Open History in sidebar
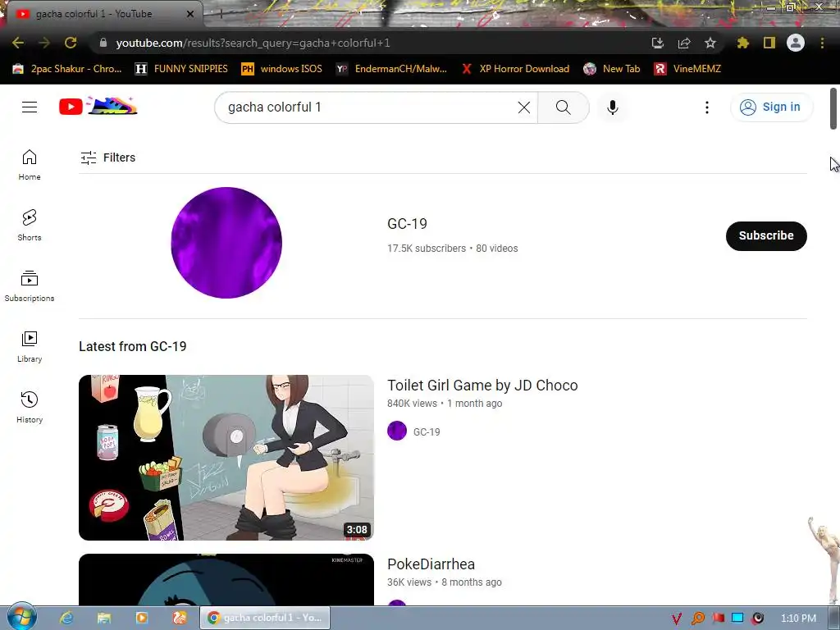This screenshot has width=840, height=630. [x=30, y=407]
